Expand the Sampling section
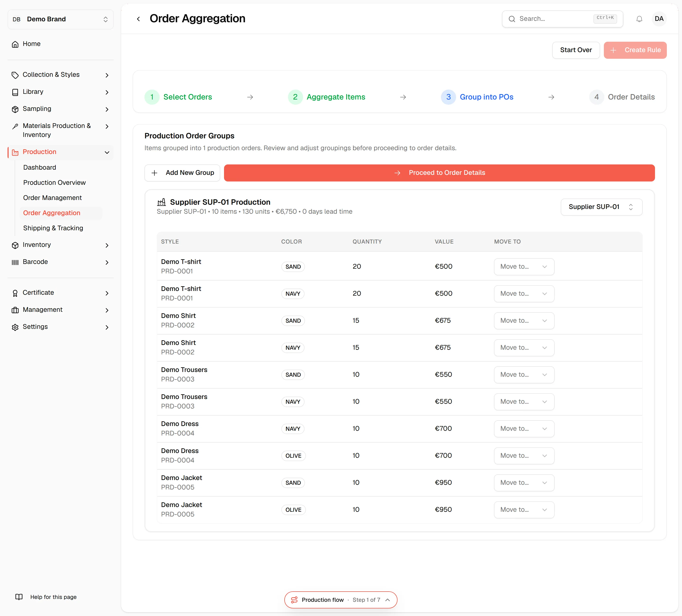This screenshot has height=616, width=682. [x=107, y=109]
